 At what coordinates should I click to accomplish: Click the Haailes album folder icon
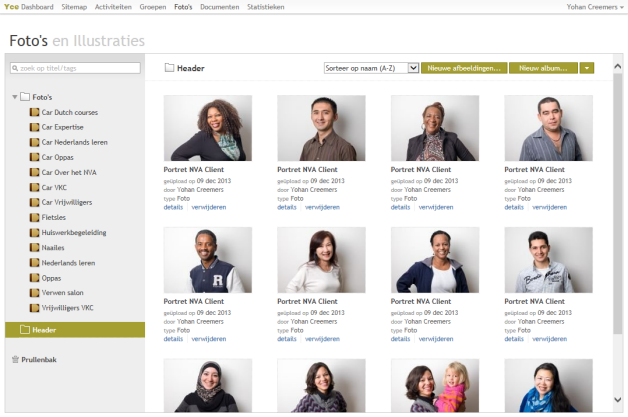pyautogui.click(x=34, y=247)
